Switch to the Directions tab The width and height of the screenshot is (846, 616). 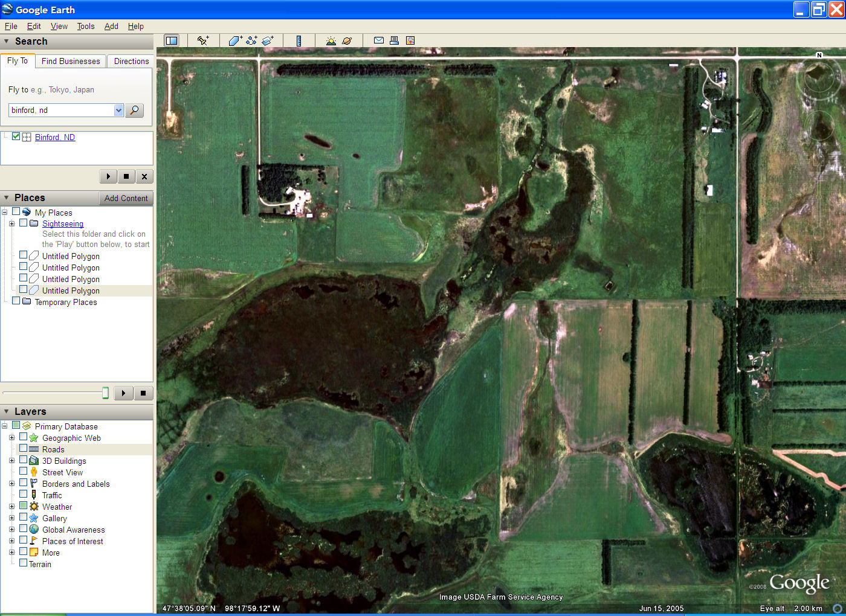pyautogui.click(x=131, y=61)
